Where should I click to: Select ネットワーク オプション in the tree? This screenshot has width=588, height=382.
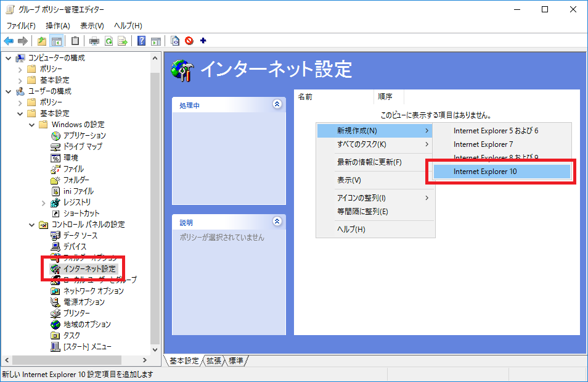tap(93, 291)
